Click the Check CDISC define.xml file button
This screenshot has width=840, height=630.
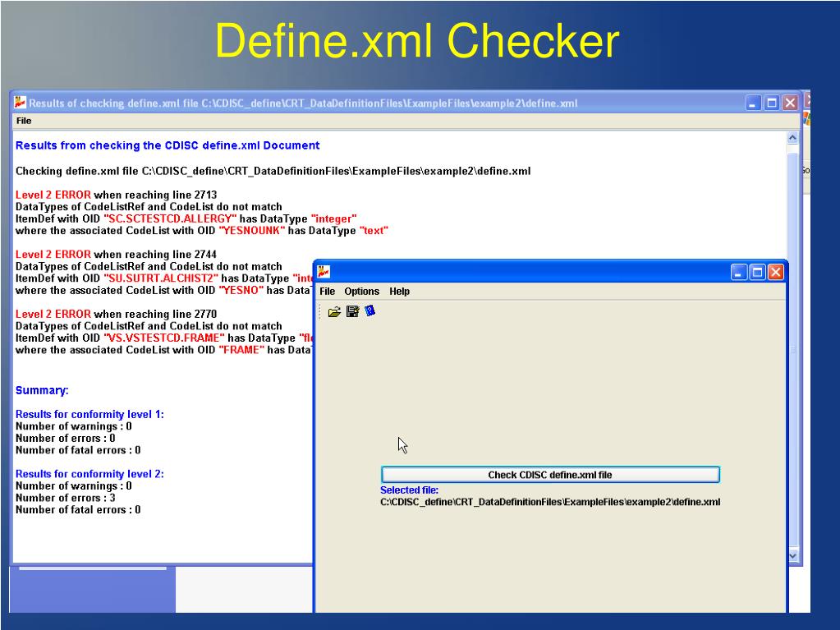pyautogui.click(x=550, y=475)
